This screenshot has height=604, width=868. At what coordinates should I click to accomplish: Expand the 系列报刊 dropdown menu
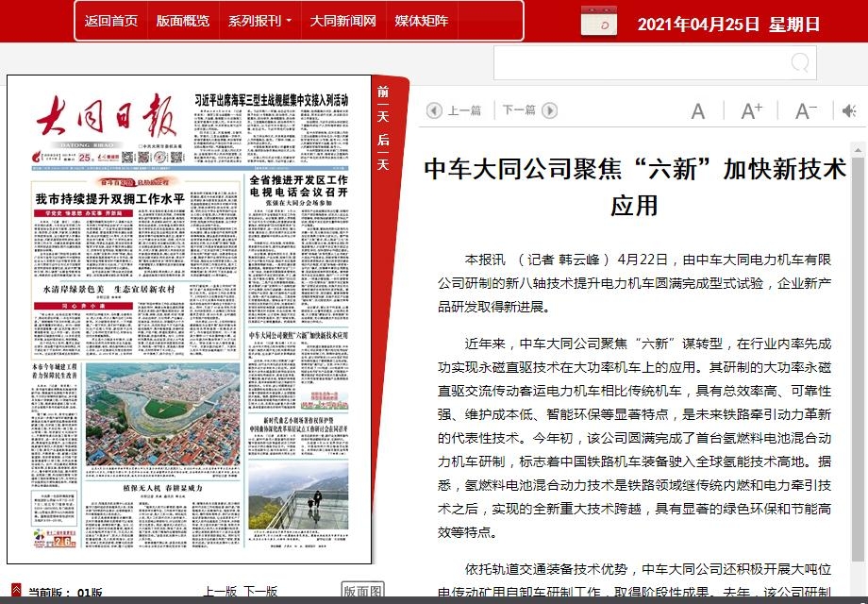pyautogui.click(x=259, y=21)
